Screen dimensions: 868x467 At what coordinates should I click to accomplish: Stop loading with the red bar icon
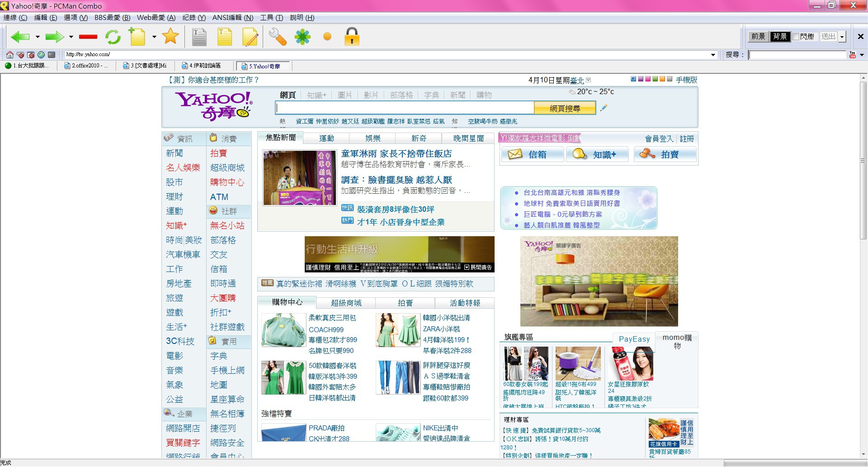[88, 37]
